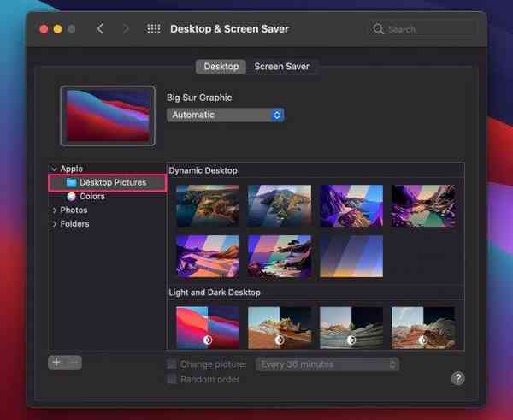Collapse the Apple tree section
The height and width of the screenshot is (420, 513).
55,169
